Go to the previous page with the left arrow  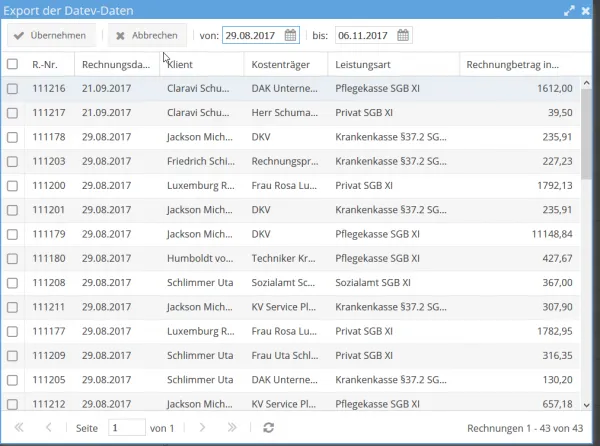(48, 428)
